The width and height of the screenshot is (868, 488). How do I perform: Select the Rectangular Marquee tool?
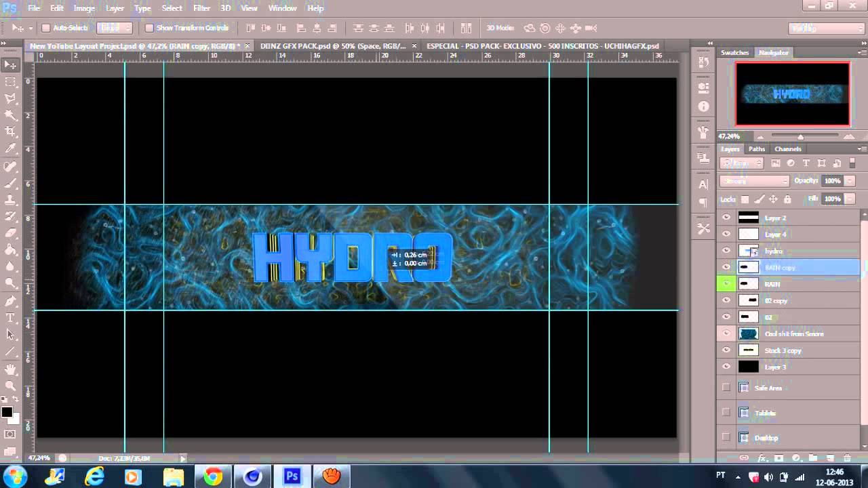tap(10, 82)
